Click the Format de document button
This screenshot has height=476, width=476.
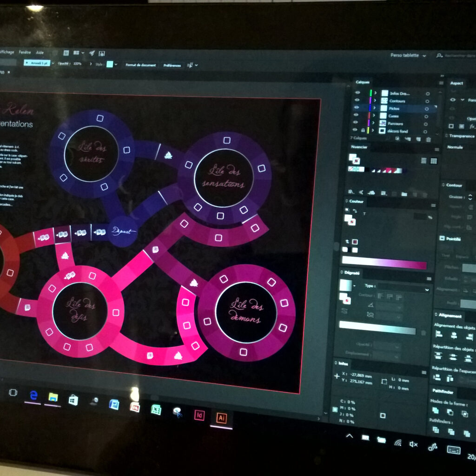point(140,65)
